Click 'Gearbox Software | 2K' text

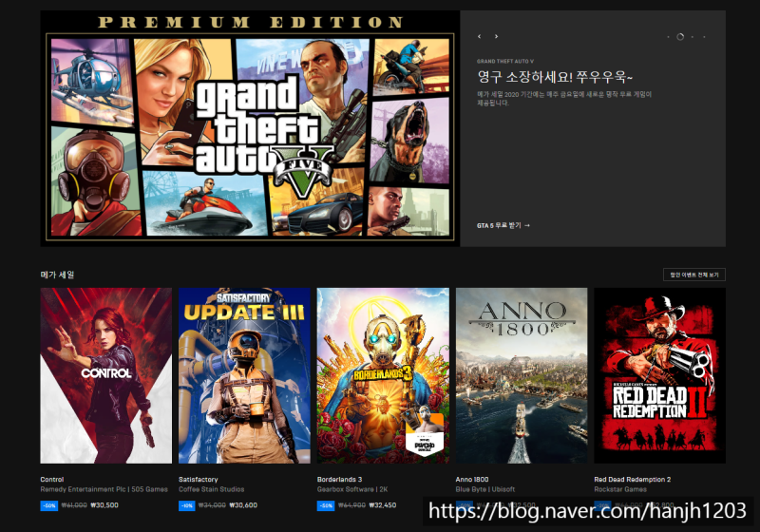pos(352,489)
